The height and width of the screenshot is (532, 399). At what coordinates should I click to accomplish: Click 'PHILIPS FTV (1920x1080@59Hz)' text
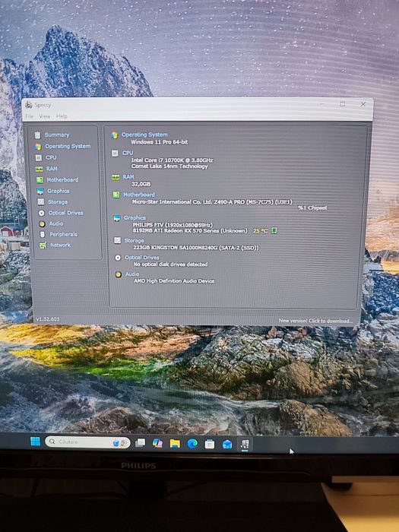pyautogui.click(x=173, y=225)
